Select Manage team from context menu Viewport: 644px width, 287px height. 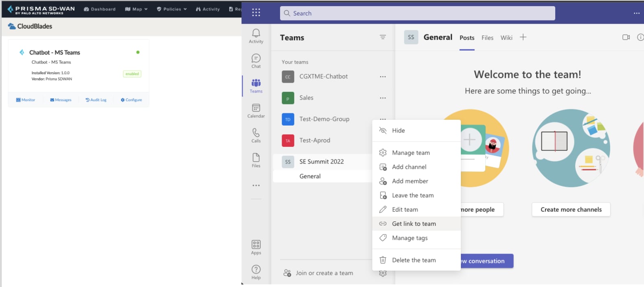416,153
